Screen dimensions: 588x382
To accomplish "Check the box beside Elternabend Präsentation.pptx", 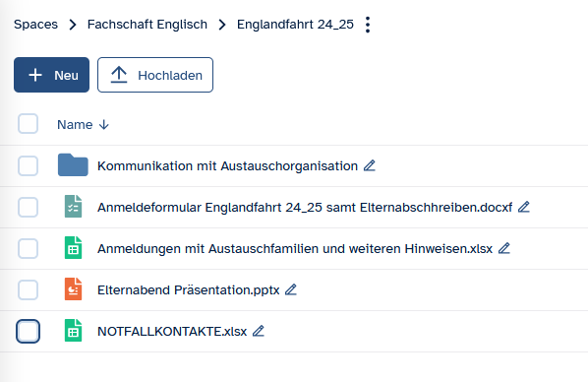I will click(x=28, y=289).
